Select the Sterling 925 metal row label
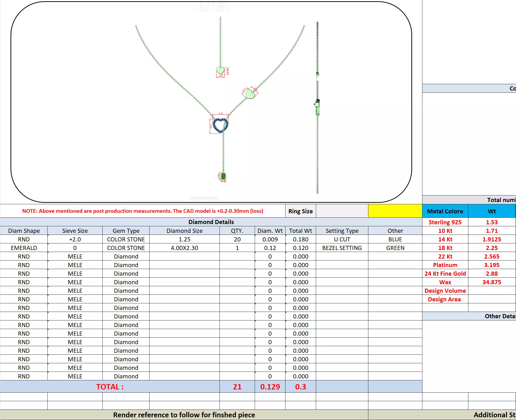The width and height of the screenshot is (516, 420). pyautogui.click(x=445, y=222)
